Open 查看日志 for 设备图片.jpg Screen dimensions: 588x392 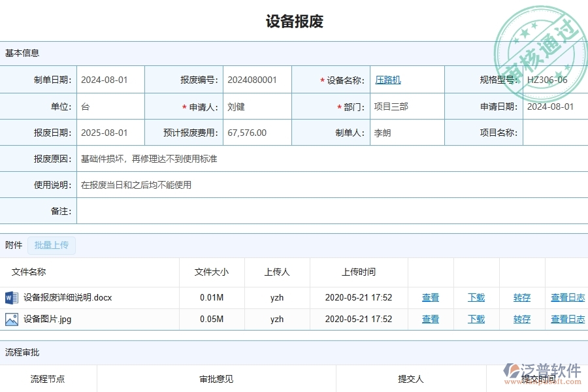[x=567, y=319]
